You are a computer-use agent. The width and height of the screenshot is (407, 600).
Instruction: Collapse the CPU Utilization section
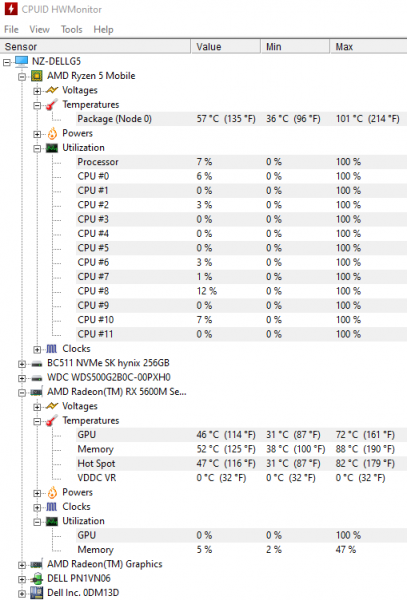point(37,148)
